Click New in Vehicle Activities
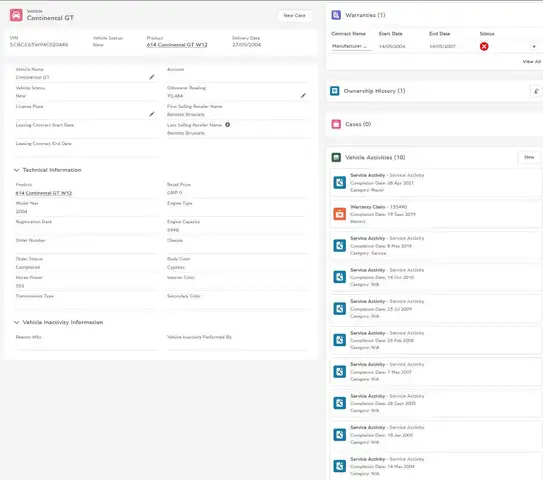 (x=529, y=157)
